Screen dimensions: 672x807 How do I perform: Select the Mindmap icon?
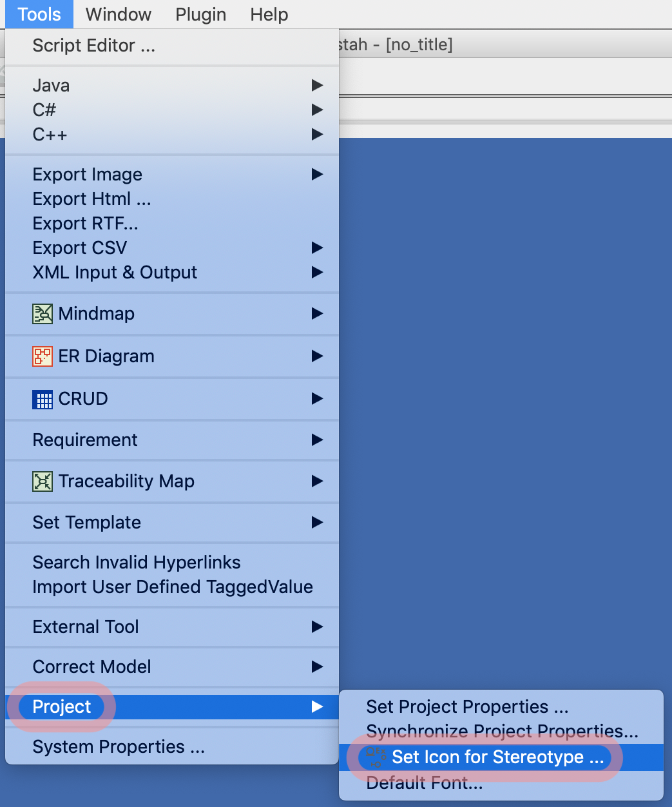(x=41, y=314)
